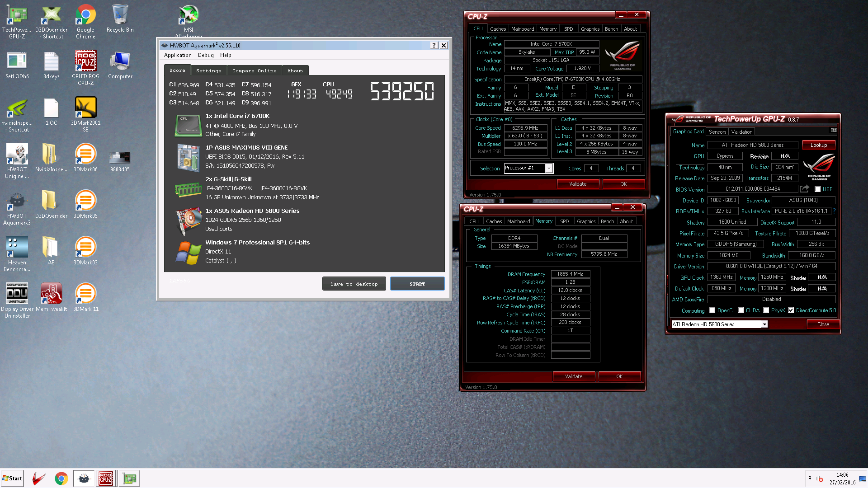Image resolution: width=868 pixels, height=488 pixels.
Task: Click Aquamark title bar help question button
Action: tap(434, 45)
